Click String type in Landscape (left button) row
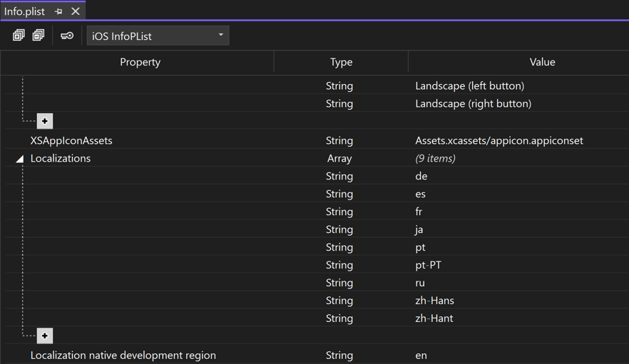Image resolution: width=629 pixels, height=364 pixels. tap(339, 85)
